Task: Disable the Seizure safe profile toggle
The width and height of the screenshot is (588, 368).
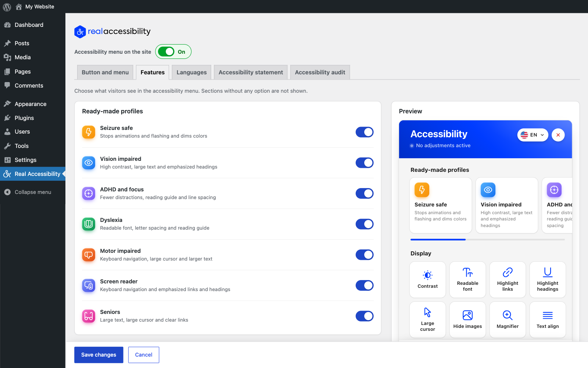Action: 365,132
